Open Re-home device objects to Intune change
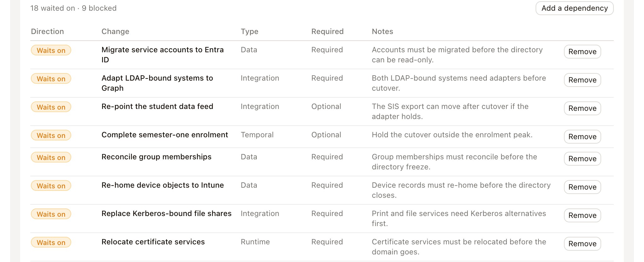Image resolution: width=644 pixels, height=262 pixels. 163,185
